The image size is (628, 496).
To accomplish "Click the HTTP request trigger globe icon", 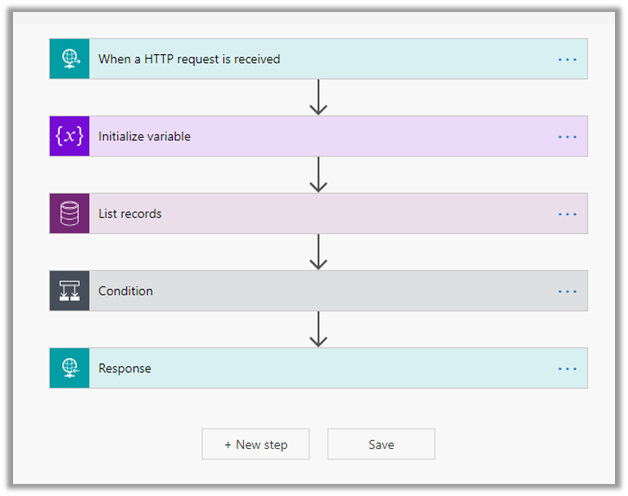I will 69,59.
